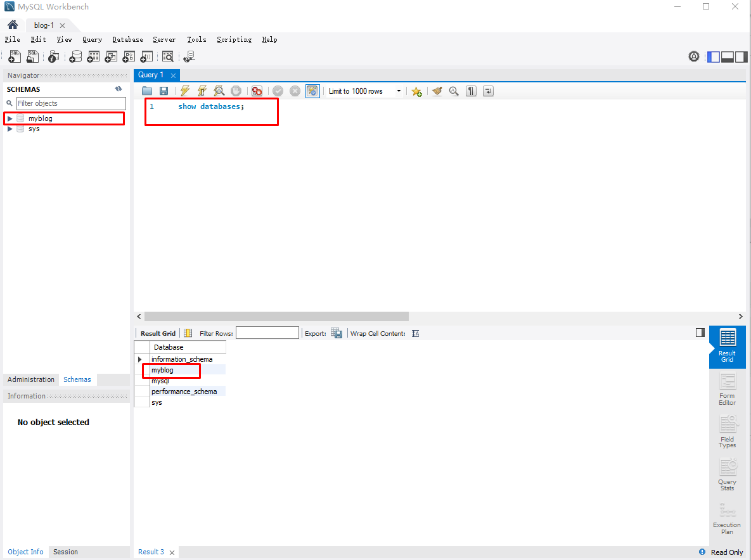Stop the query being executed
The height and width of the screenshot is (560, 751).
236,91
